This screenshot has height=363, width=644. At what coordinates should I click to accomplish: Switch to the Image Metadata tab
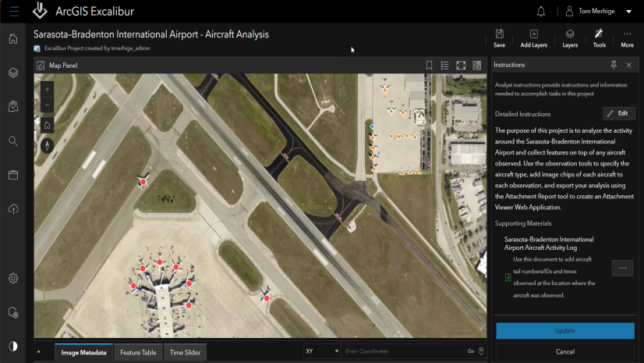[83, 352]
